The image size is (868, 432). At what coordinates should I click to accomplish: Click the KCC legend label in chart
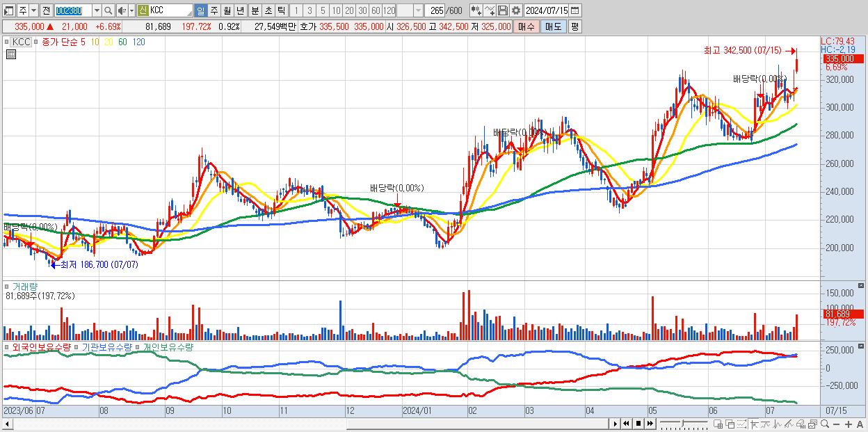click(21, 42)
